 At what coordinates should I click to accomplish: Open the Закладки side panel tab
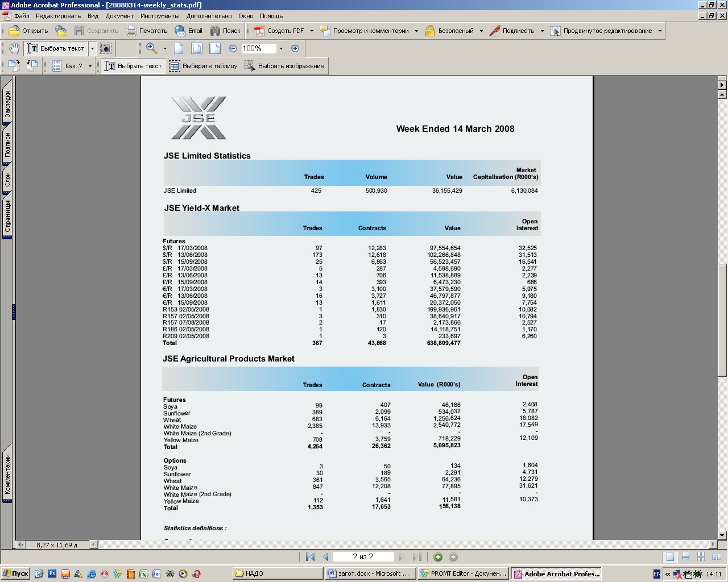pyautogui.click(x=7, y=103)
